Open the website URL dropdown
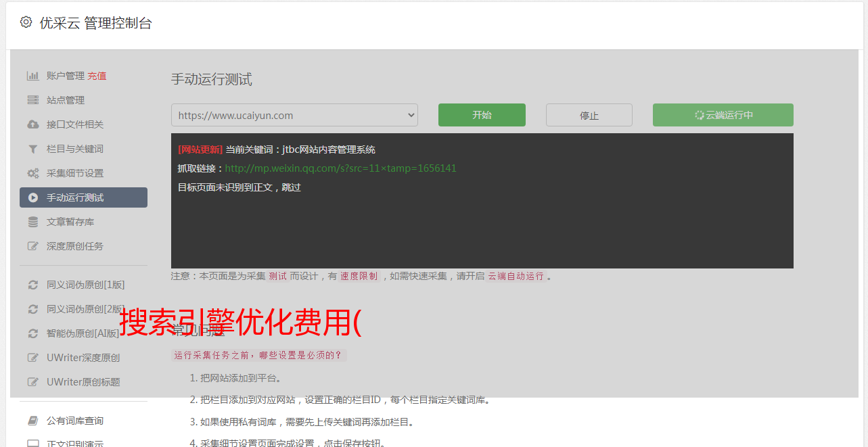Image resolution: width=868 pixels, height=447 pixels. (294, 115)
